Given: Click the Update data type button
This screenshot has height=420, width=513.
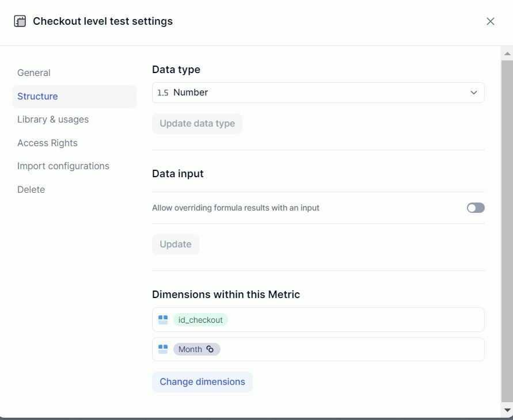Looking at the screenshot, I should point(197,124).
